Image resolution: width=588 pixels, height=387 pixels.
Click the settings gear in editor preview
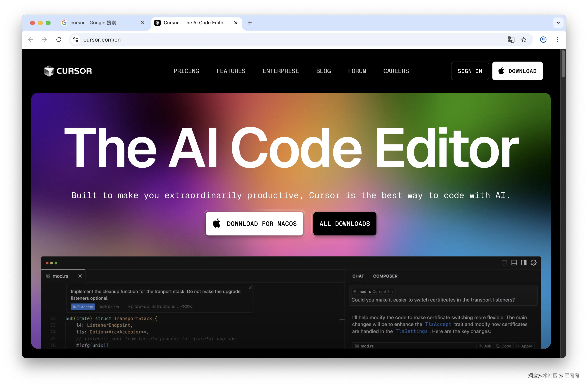tap(534, 263)
